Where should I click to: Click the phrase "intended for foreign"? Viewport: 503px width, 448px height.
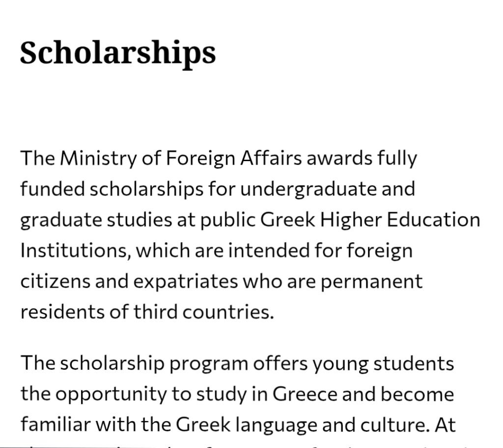tap(320, 251)
